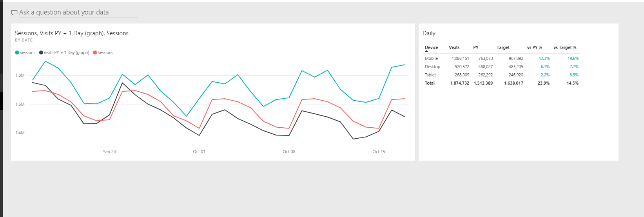Click the 1,513,389 total PY cell

[x=483, y=83]
